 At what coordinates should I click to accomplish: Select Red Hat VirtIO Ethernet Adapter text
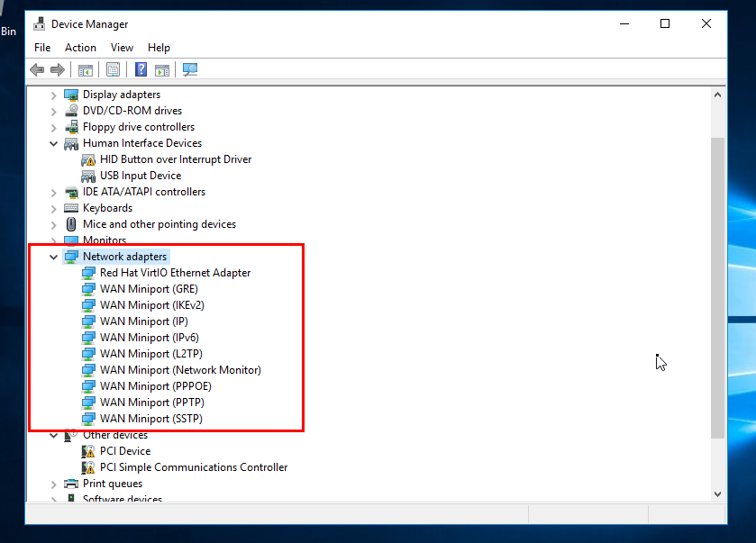[x=175, y=273]
